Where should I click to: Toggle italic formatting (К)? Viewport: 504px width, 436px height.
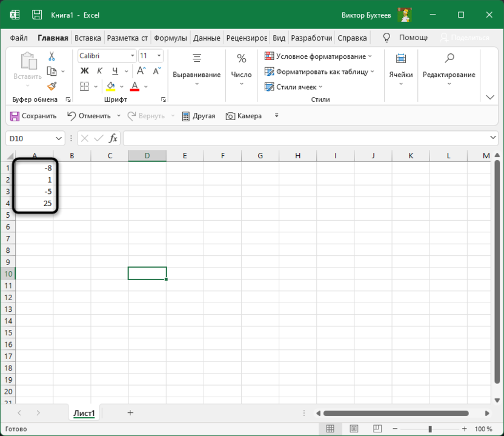[100, 71]
